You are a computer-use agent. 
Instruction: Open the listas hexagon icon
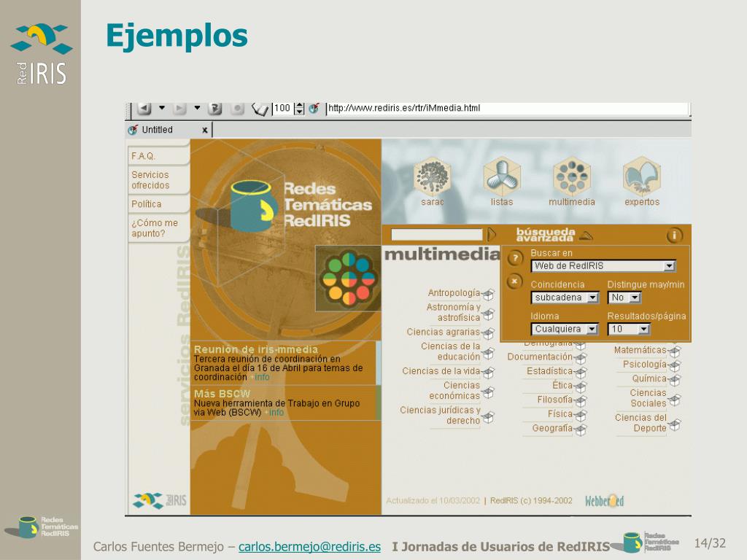(502, 176)
